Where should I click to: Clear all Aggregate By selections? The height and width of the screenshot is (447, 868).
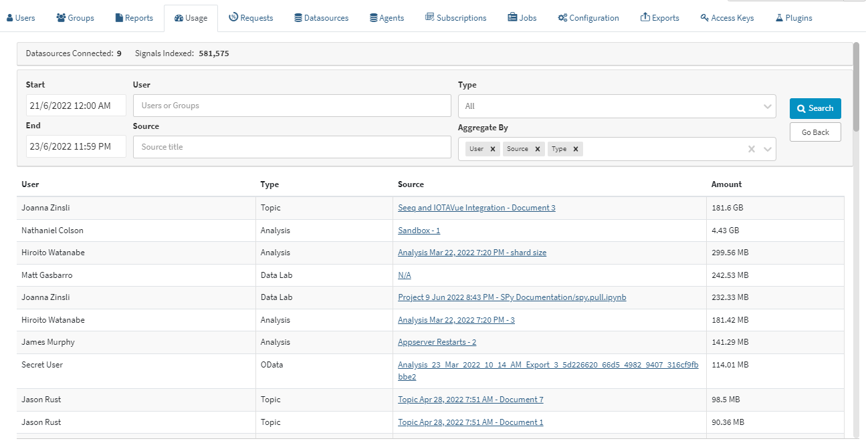(x=752, y=149)
